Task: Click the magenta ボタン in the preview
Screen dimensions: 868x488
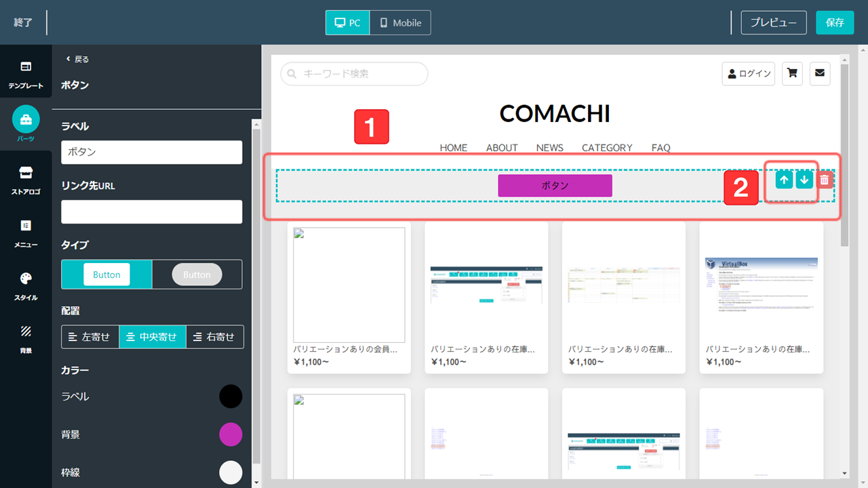Action: click(555, 186)
